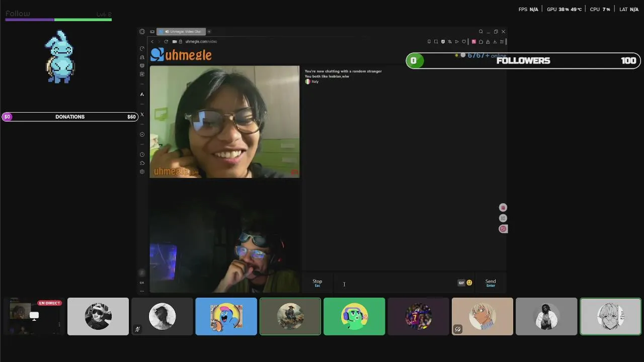The image size is (644, 362).
Task: Select the dark football player avatar tile
Action: coord(418,316)
